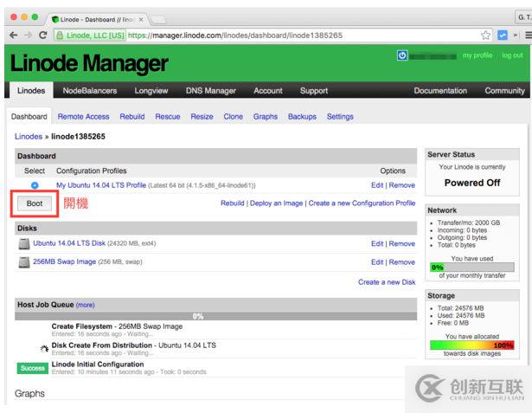532x413 pixels.
Task: Click Deploy an Image link
Action: [276, 203]
